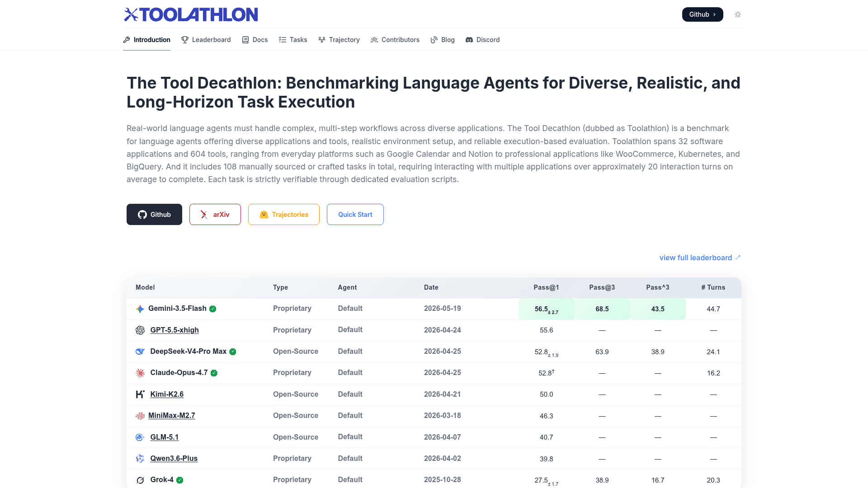Click the 24.1 turns value
The image size is (868, 488).
713,352
